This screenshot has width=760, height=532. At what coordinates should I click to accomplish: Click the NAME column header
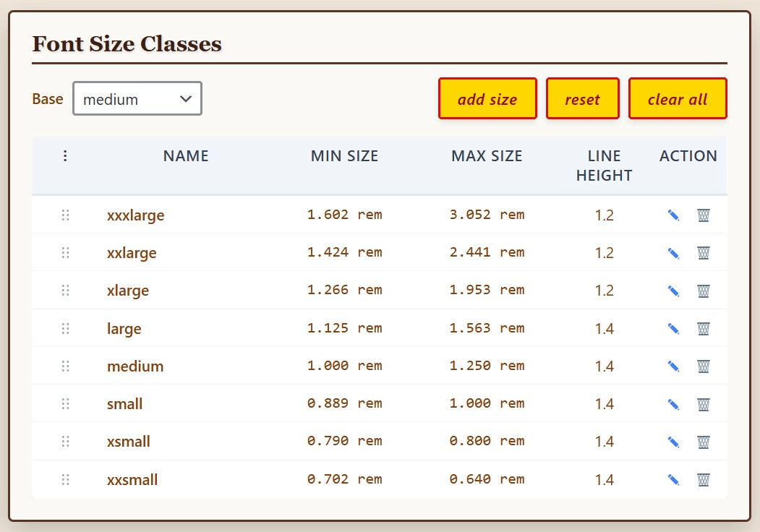pos(185,155)
